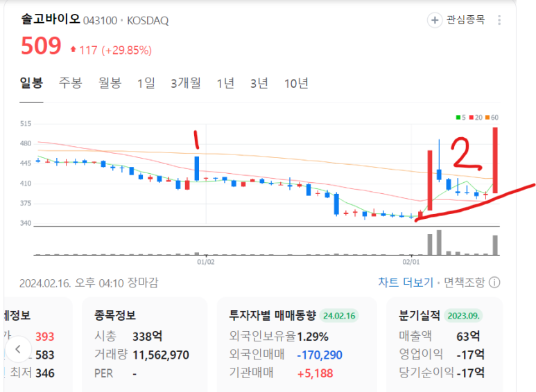
Task: Click the 24.02.16 date badge
Action: point(339,316)
